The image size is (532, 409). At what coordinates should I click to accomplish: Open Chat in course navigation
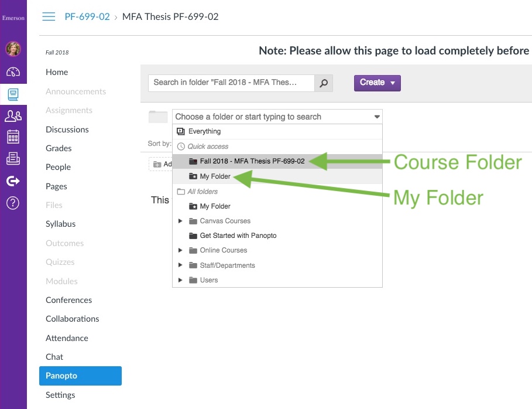pyautogui.click(x=54, y=357)
